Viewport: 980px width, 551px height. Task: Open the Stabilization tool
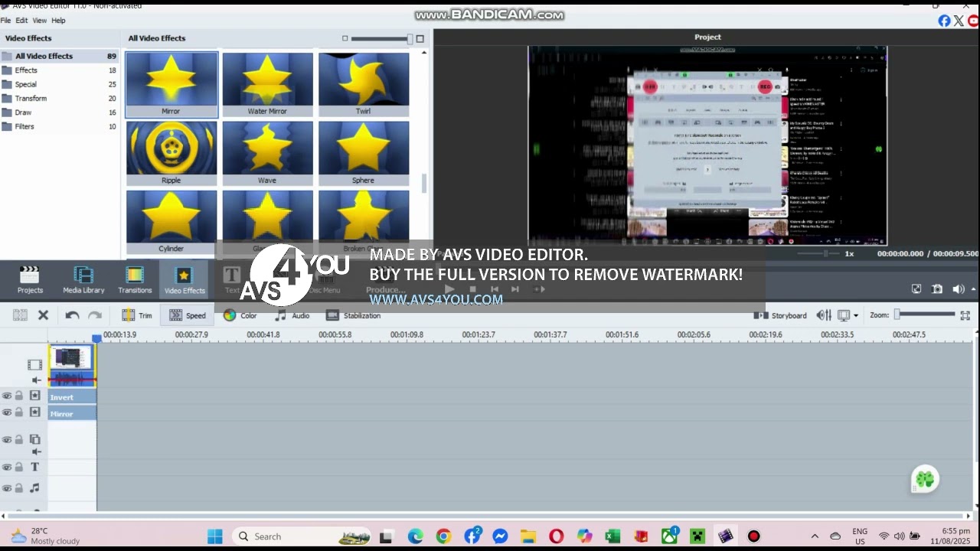[353, 315]
